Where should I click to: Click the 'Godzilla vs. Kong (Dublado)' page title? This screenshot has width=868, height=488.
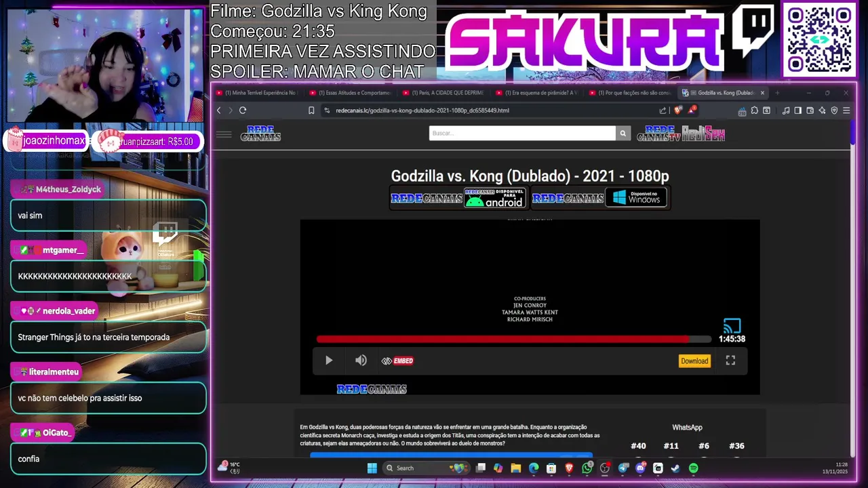point(530,176)
